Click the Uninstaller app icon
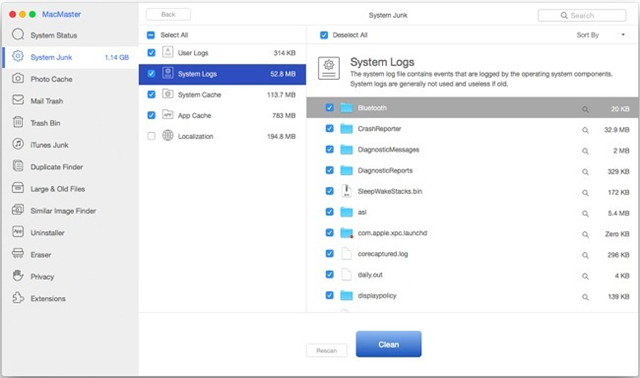The image size is (640, 378). [x=18, y=231]
